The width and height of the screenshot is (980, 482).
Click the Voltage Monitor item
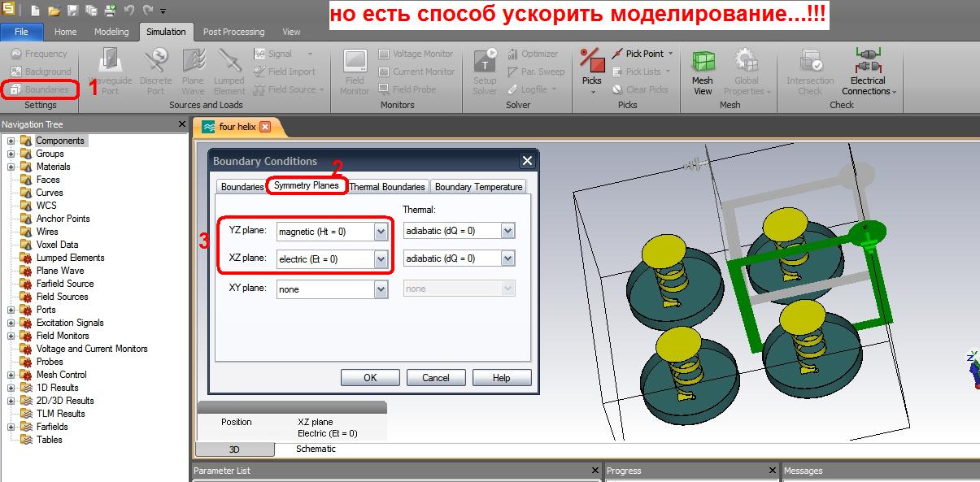pos(416,54)
